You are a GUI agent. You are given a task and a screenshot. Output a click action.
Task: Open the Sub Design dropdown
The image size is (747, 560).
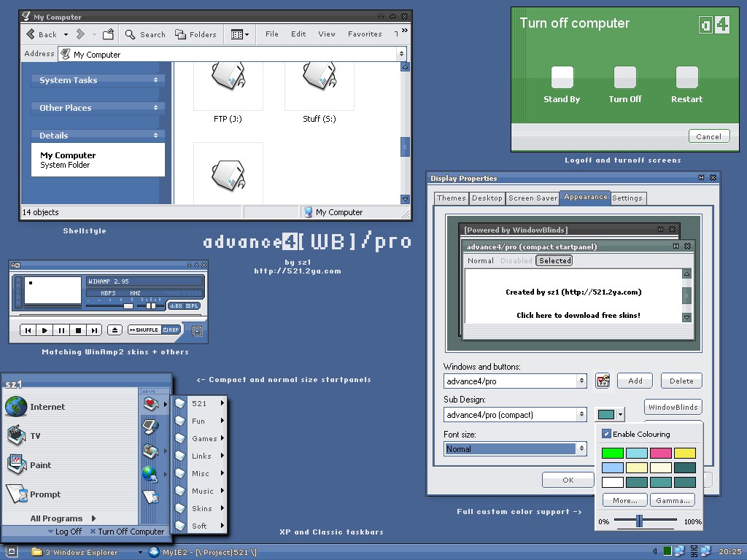click(x=581, y=414)
